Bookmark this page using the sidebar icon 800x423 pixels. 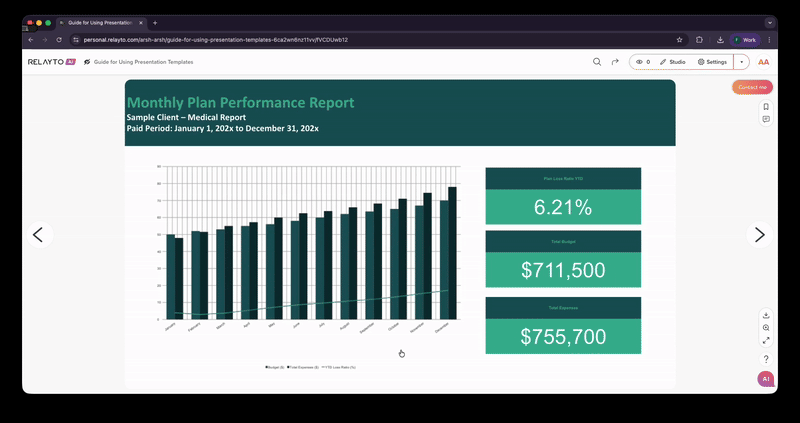coord(765,106)
